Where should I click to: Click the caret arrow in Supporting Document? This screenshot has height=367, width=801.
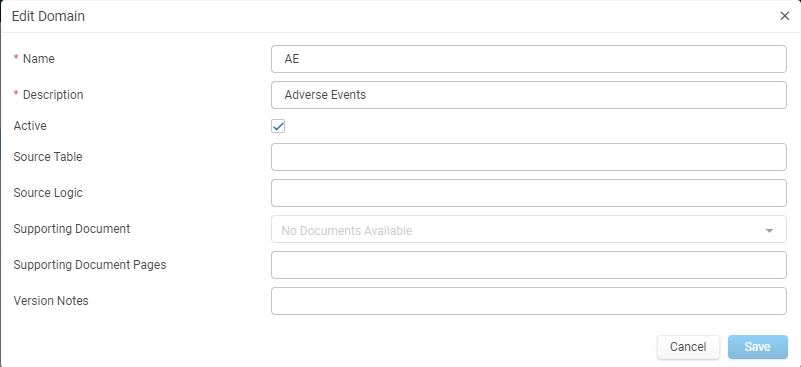click(x=769, y=231)
